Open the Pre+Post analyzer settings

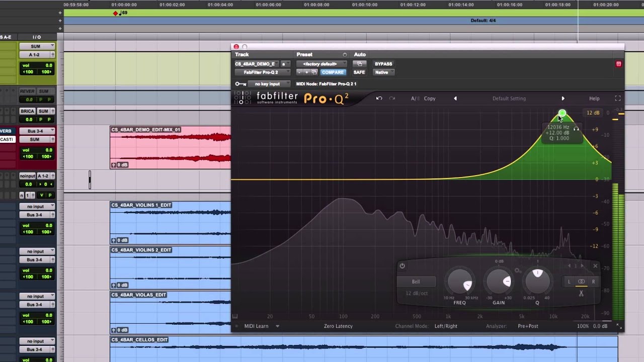click(528, 326)
